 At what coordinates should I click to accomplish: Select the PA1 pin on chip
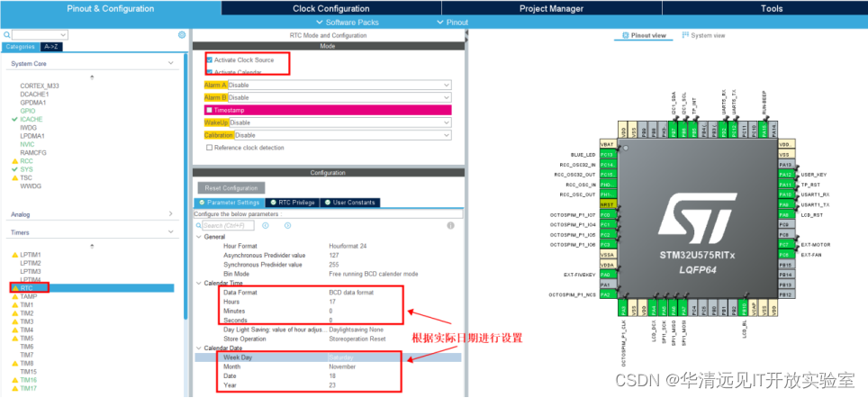point(607,285)
